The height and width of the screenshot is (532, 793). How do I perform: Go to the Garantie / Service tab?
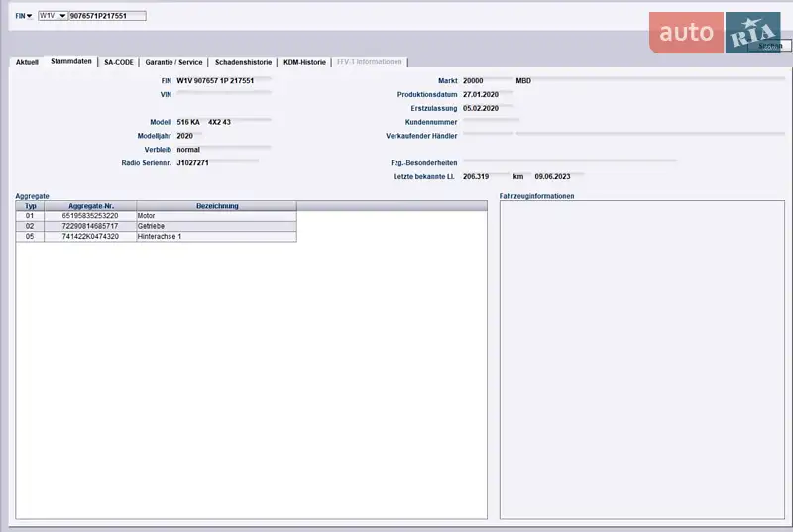[x=173, y=62]
